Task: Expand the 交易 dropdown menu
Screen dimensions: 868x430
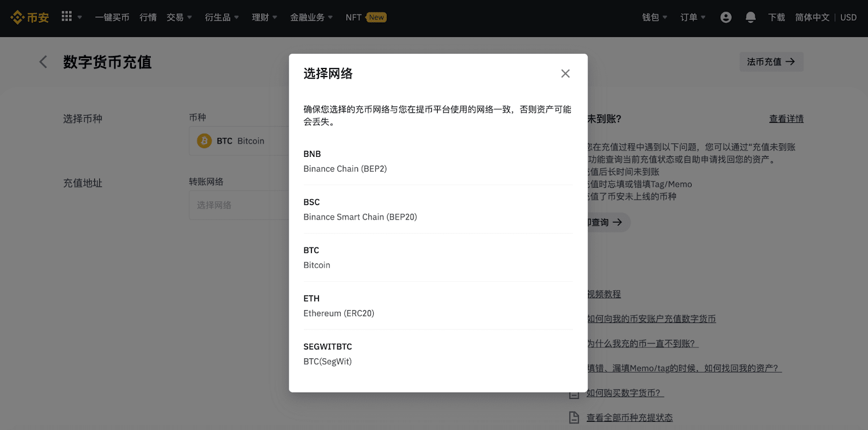Action: [180, 17]
